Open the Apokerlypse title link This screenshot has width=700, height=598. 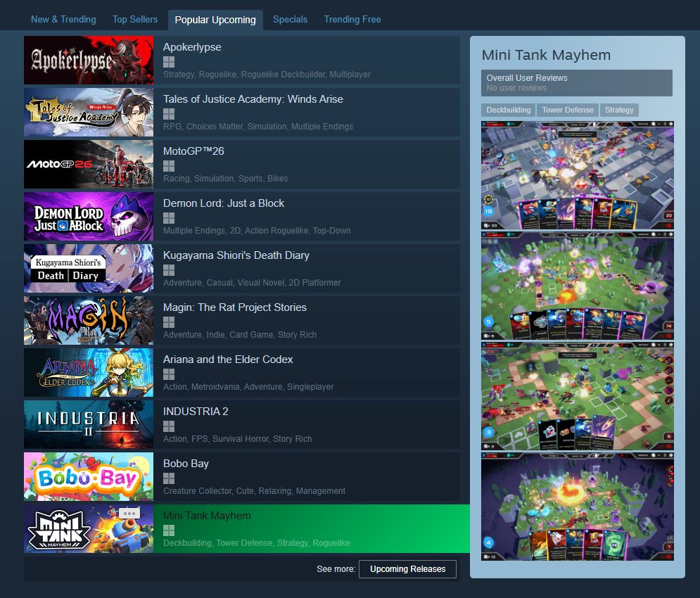pos(192,47)
